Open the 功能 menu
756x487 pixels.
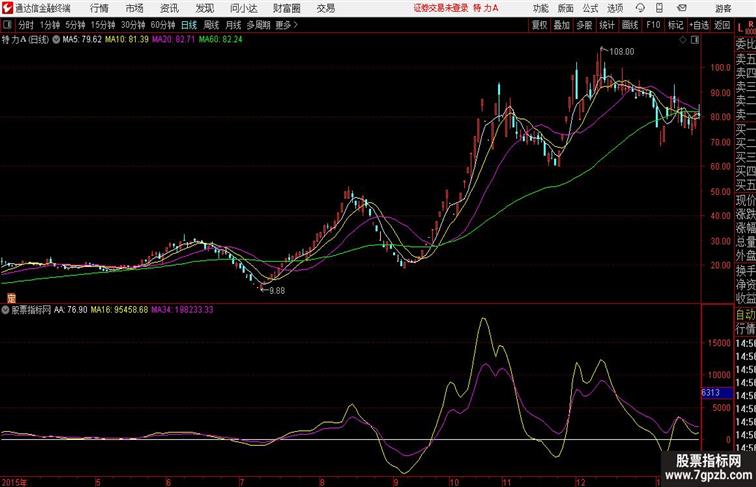[x=540, y=8]
